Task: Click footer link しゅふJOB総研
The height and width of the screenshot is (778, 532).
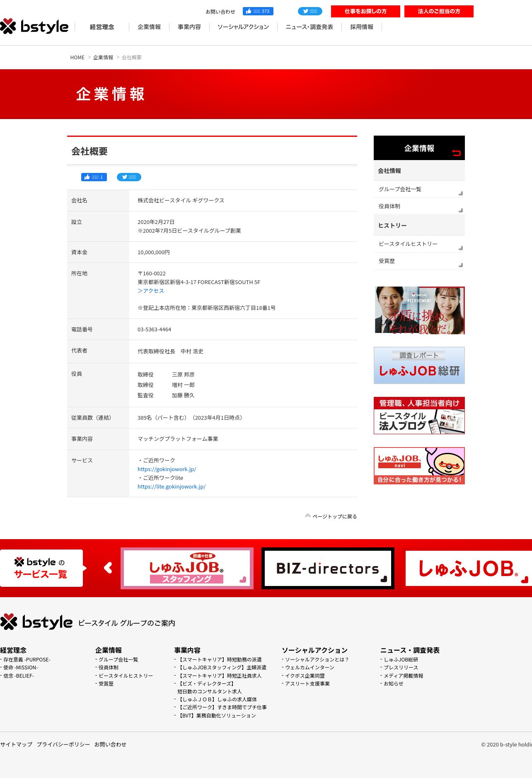Action: pyautogui.click(x=401, y=659)
